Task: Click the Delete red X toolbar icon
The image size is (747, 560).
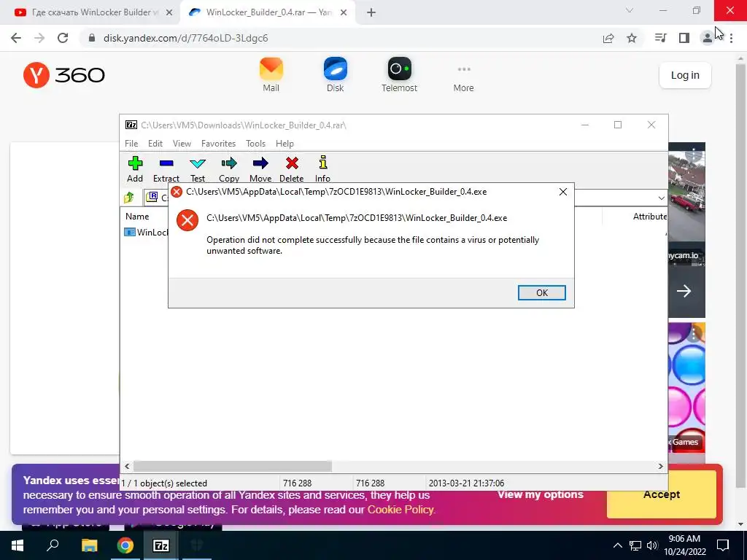Action: pos(292,169)
